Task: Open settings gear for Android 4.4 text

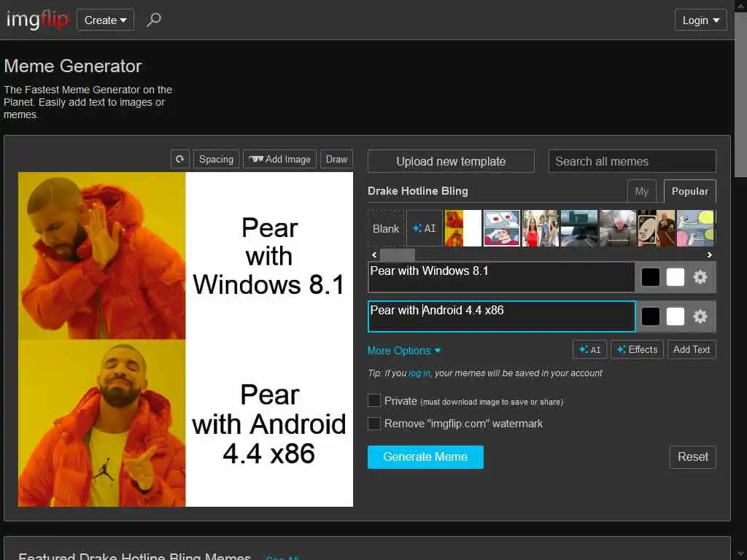Action: pyautogui.click(x=700, y=316)
